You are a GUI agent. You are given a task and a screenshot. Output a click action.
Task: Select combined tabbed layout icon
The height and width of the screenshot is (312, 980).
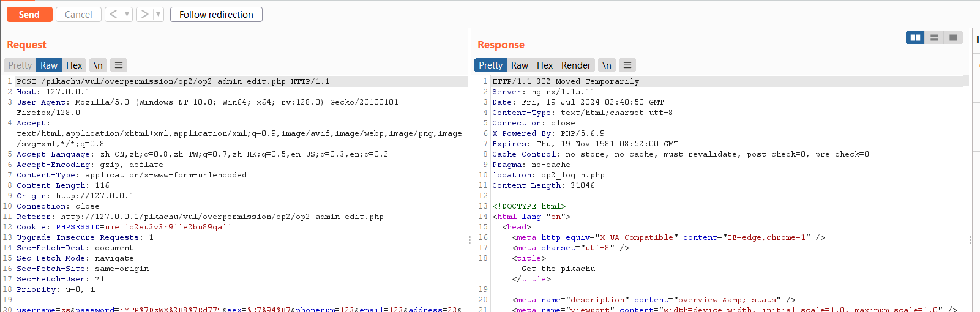(x=953, y=37)
